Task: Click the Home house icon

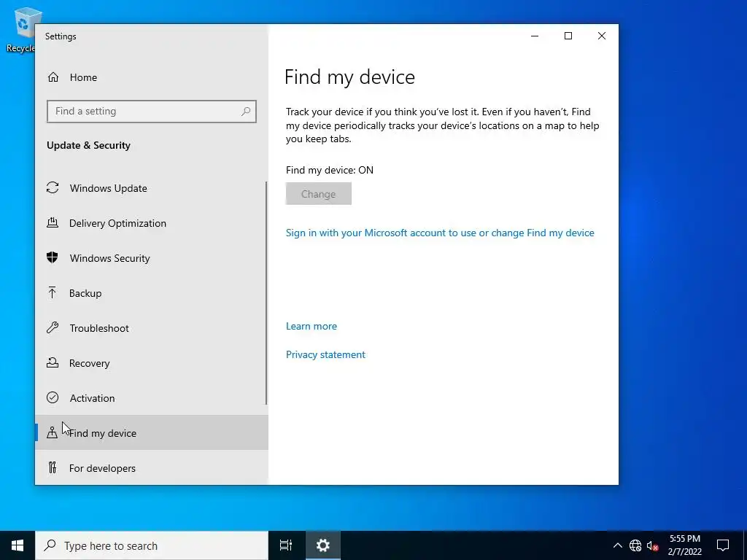Action: [x=53, y=77]
